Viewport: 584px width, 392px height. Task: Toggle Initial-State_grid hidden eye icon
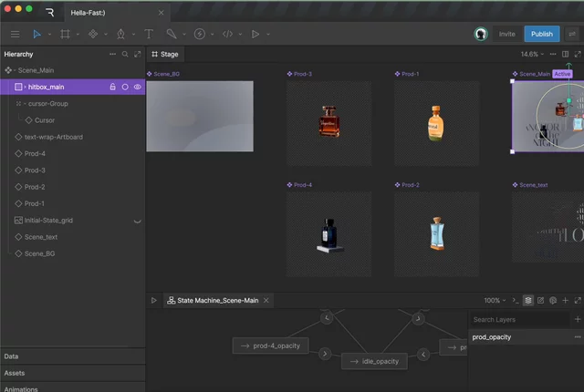(x=138, y=222)
